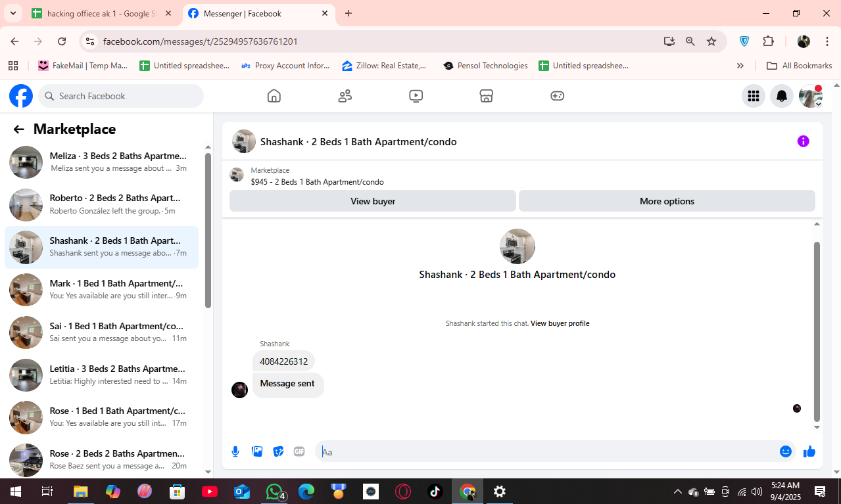The height and width of the screenshot is (504, 841).
Task: Open the notifications bell
Action: (x=782, y=96)
